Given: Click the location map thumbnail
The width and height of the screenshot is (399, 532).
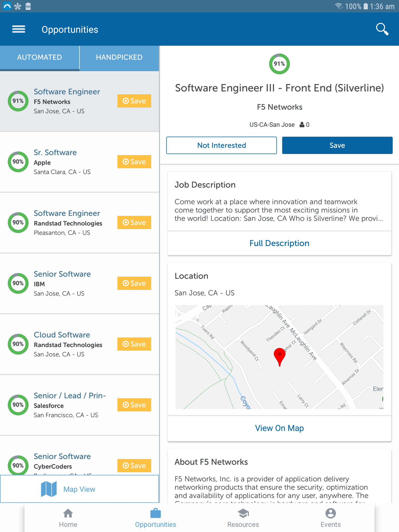Looking at the screenshot, I should click(x=279, y=357).
